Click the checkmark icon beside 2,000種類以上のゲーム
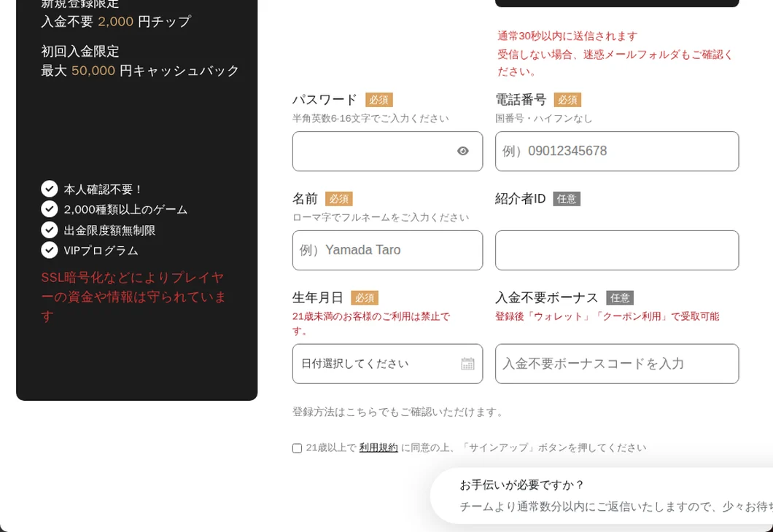This screenshot has width=773, height=532. pyautogui.click(x=50, y=209)
